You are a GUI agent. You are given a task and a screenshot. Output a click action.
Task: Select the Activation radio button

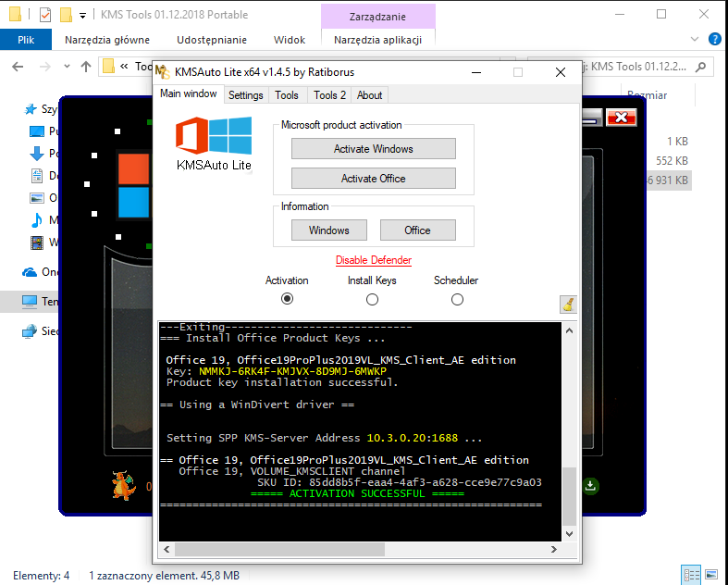288,299
